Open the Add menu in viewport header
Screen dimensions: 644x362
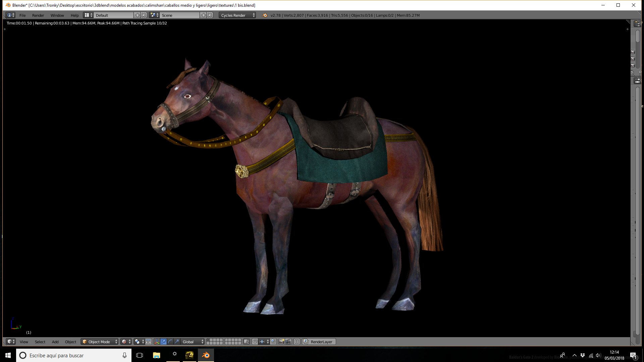(55, 342)
